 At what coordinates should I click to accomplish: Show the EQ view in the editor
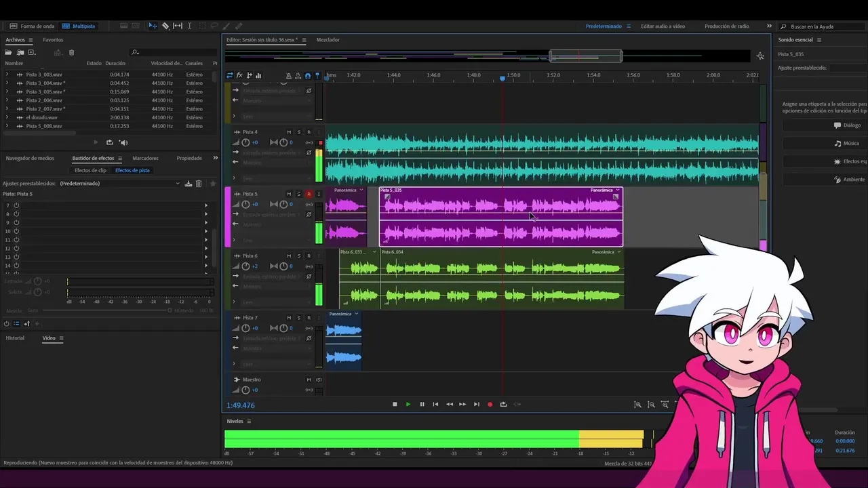(258, 75)
